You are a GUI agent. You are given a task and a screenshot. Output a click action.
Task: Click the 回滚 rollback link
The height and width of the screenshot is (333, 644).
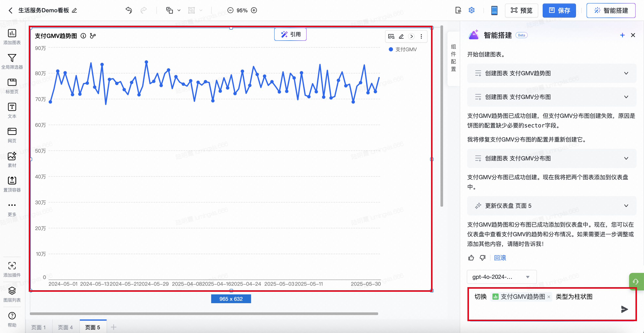click(x=500, y=258)
